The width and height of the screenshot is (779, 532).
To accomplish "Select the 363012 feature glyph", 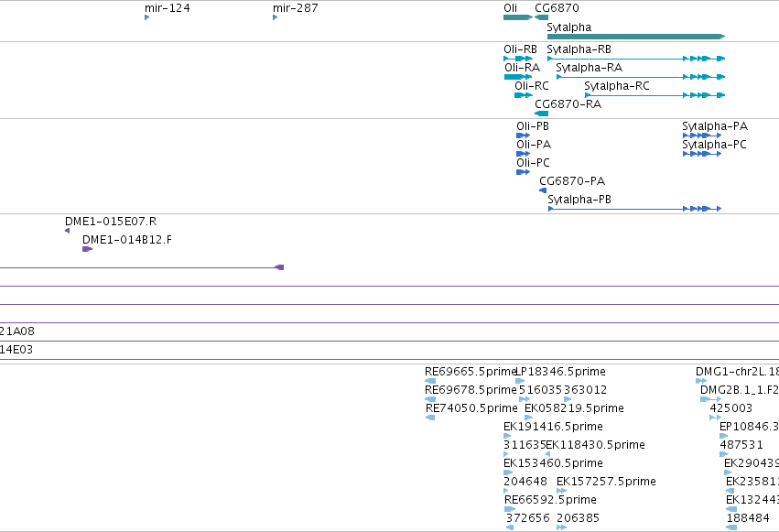I will (x=568, y=399).
